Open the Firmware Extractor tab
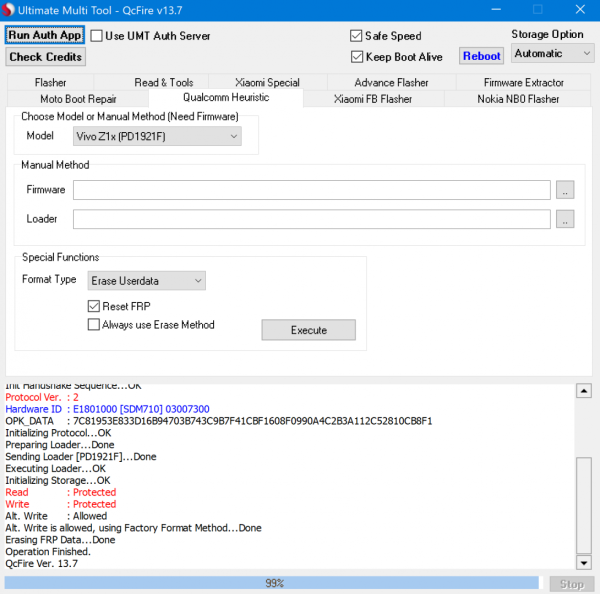The width and height of the screenshot is (600, 594). [x=523, y=82]
